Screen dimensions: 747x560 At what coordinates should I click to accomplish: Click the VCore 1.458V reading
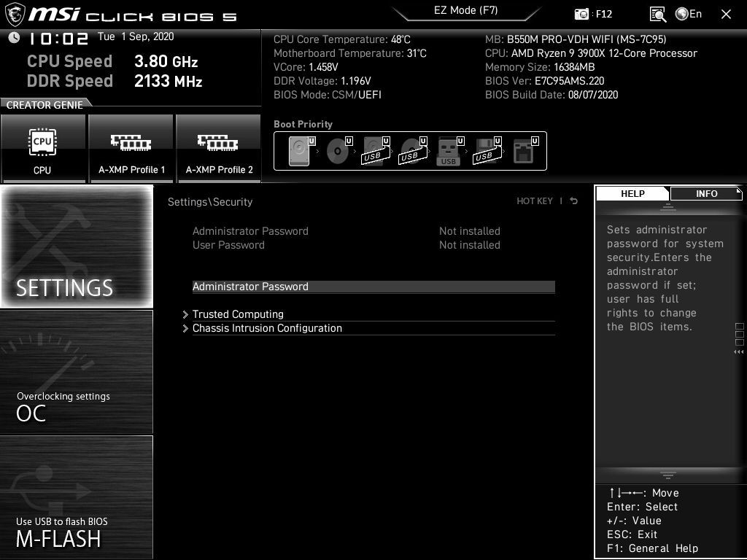coord(306,67)
